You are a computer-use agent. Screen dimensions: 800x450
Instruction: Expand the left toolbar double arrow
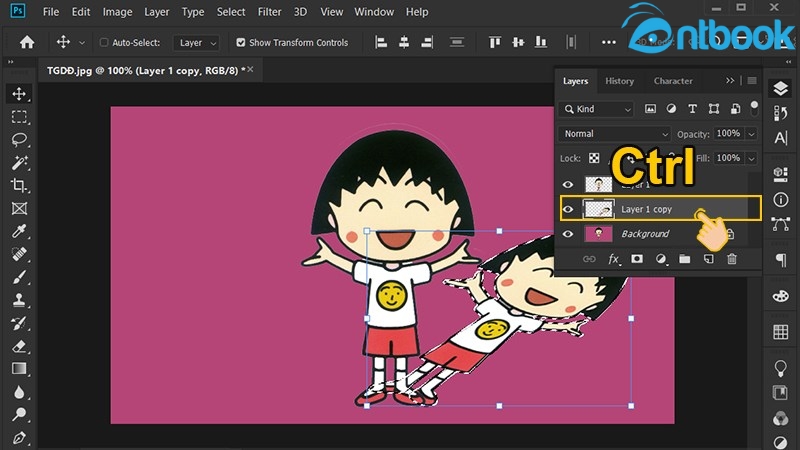[x=10, y=62]
